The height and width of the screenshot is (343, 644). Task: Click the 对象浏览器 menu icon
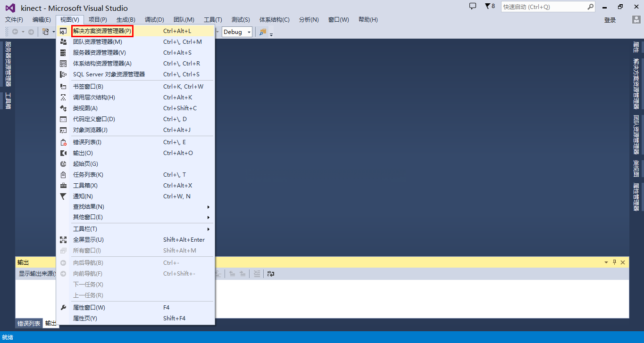click(x=63, y=130)
